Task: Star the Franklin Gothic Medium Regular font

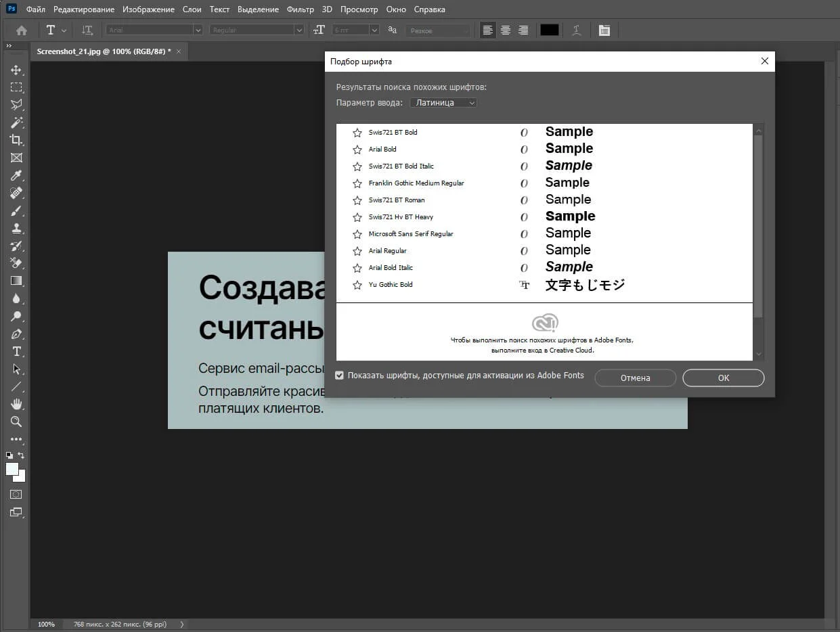Action: [x=357, y=183]
